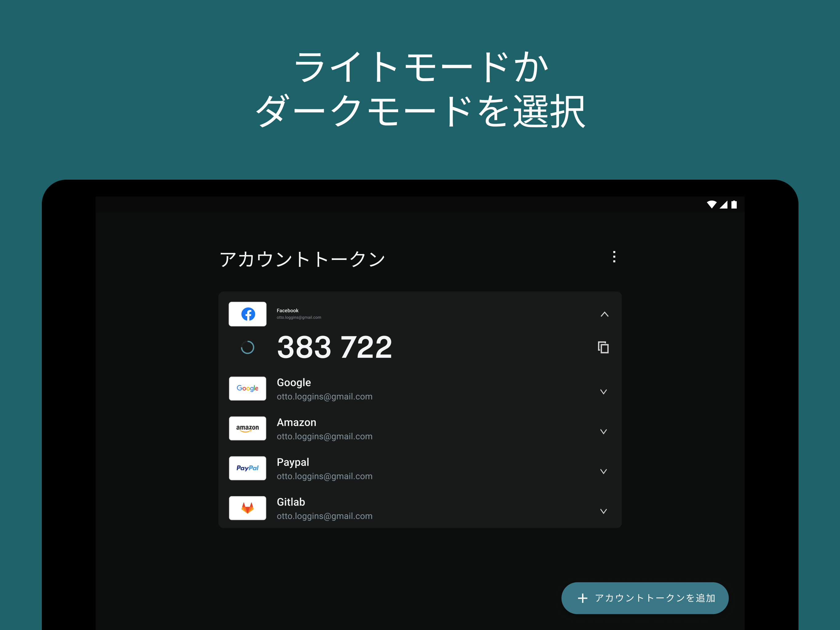Image resolution: width=840 pixels, height=630 pixels.
Task: Expand the Amazon account token
Action: [x=603, y=432]
